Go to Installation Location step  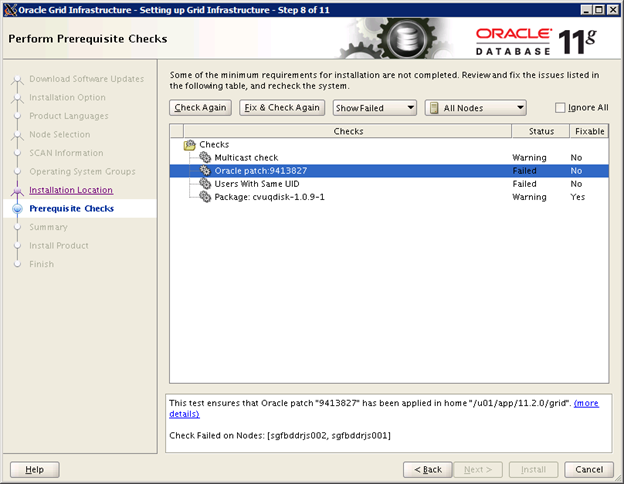(71, 190)
